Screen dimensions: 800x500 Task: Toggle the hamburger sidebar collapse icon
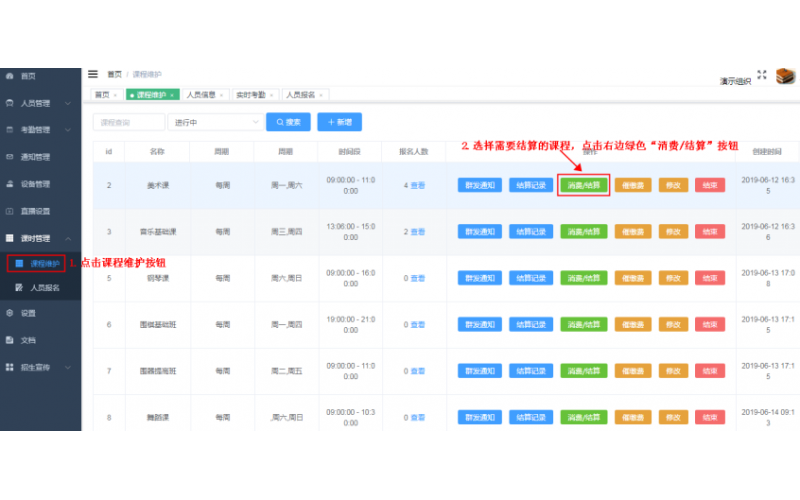coord(93,74)
